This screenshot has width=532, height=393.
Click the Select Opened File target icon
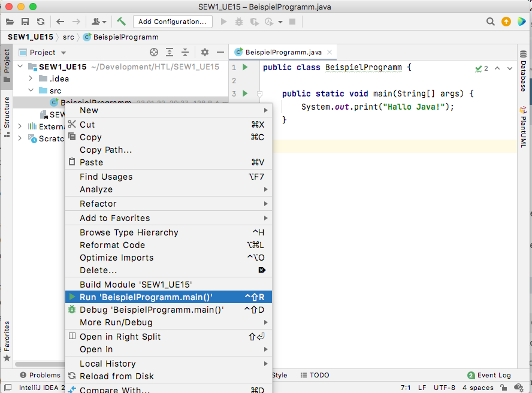[154, 52]
